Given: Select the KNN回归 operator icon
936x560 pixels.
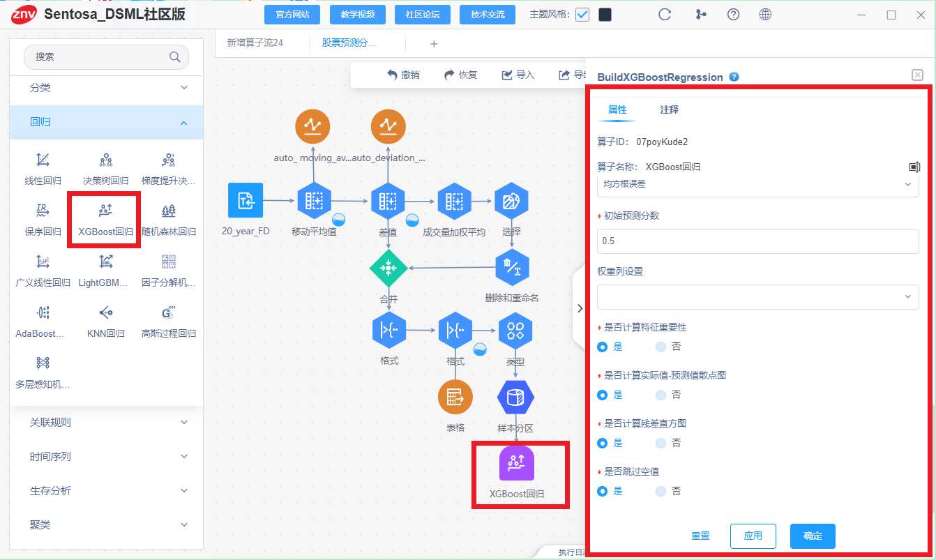Looking at the screenshot, I should (105, 312).
